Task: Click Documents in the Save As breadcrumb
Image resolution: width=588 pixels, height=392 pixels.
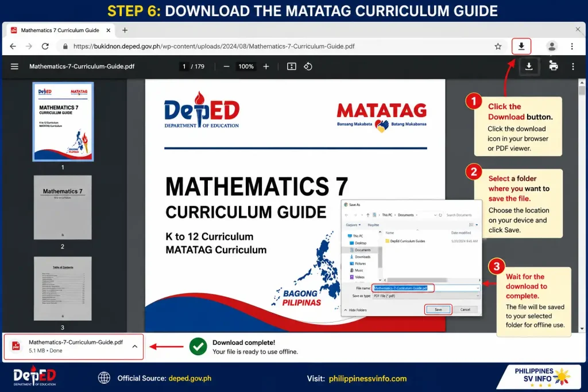Action: pos(406,215)
